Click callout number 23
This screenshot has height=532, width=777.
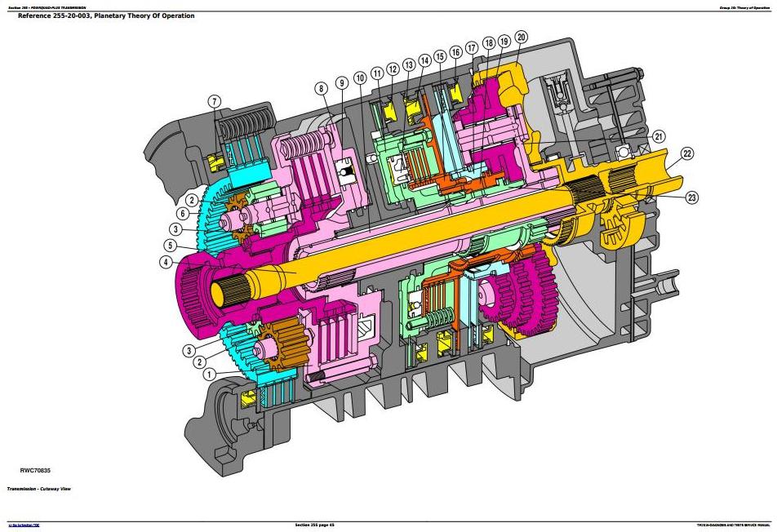692,197
